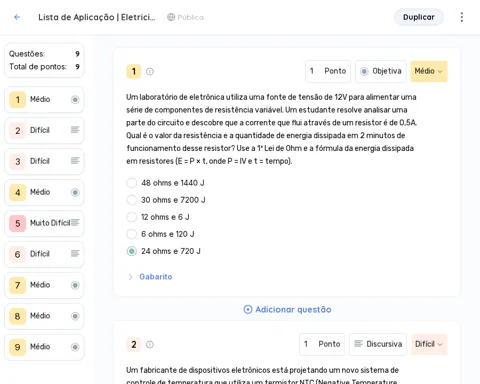Click the Questões count summary
480x384 pixels.
(x=44, y=54)
